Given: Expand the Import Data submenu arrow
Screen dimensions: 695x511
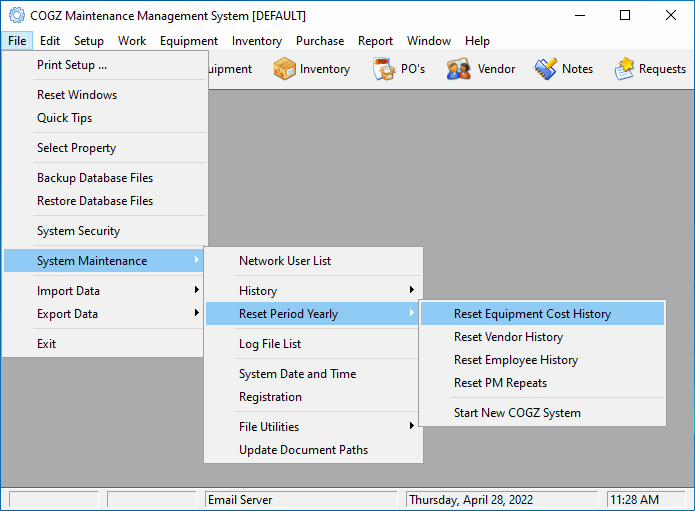Looking at the screenshot, I should tap(196, 290).
